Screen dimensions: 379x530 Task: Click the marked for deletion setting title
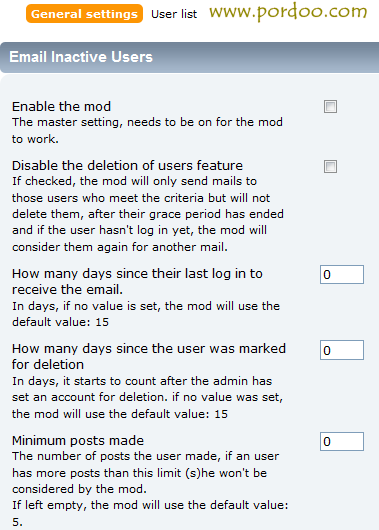149,357
